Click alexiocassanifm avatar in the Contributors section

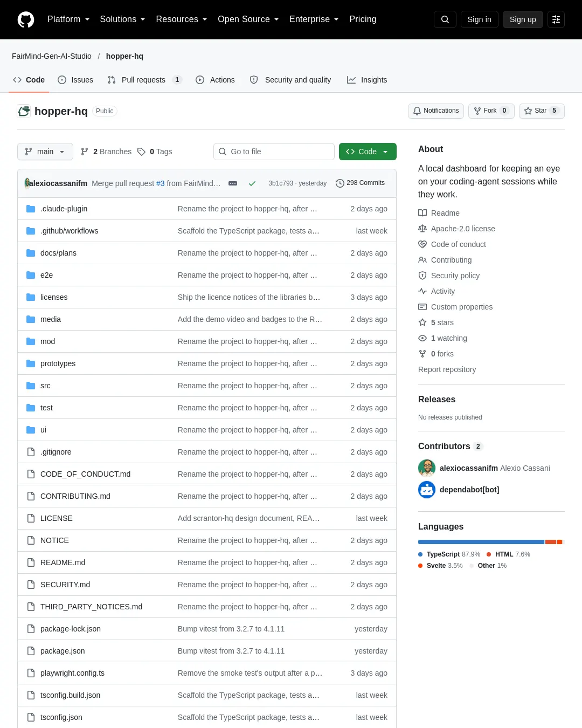(427, 468)
